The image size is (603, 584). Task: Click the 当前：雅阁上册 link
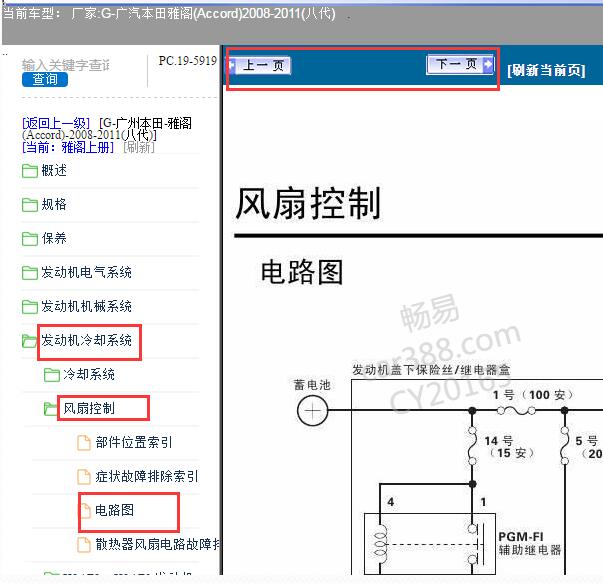coord(68,147)
